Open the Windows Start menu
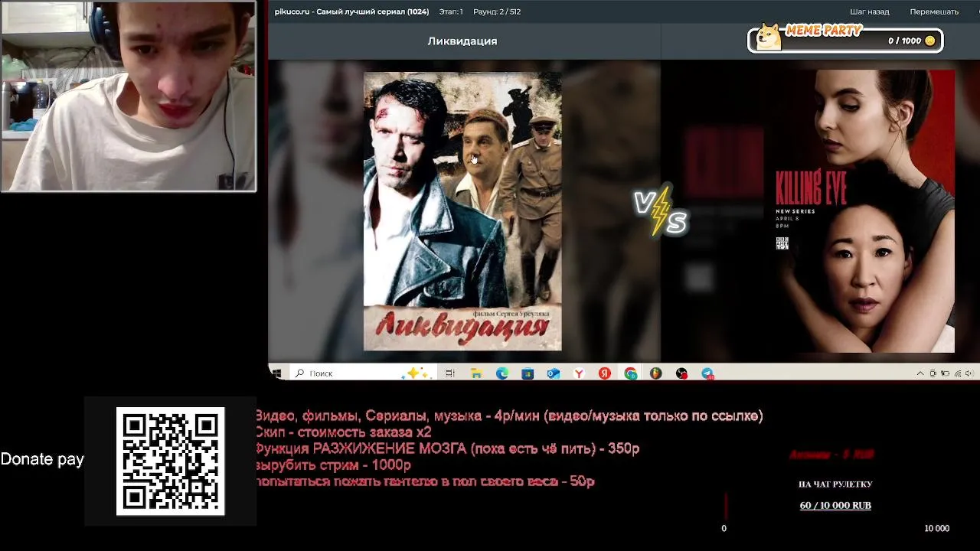The width and height of the screenshot is (980, 551). coord(276,373)
